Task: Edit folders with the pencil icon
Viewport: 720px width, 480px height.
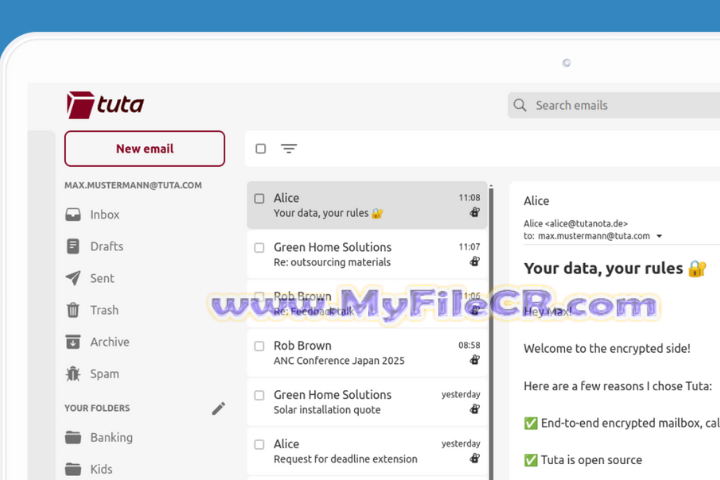Action: 219,408
